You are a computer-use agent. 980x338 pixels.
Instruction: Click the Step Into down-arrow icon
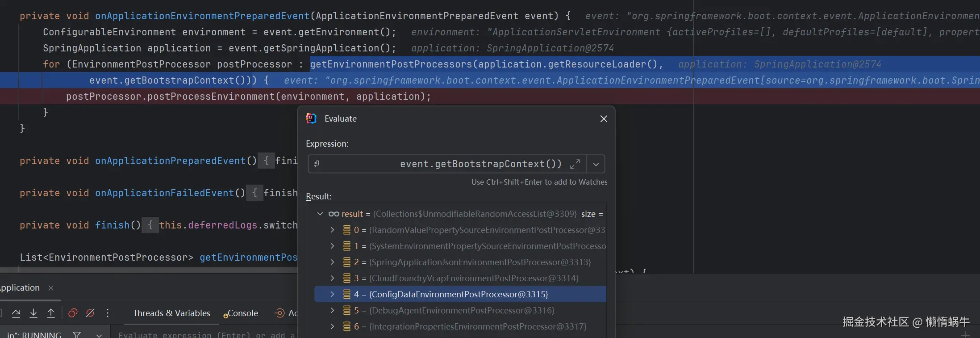click(x=33, y=313)
